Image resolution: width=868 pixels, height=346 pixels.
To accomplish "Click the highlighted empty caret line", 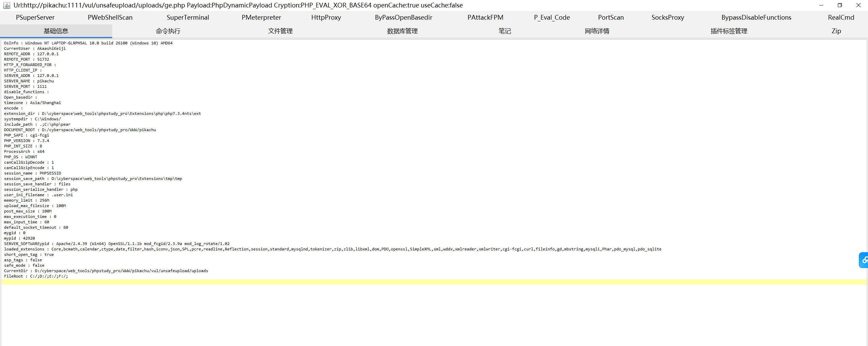I will tap(434, 282).
